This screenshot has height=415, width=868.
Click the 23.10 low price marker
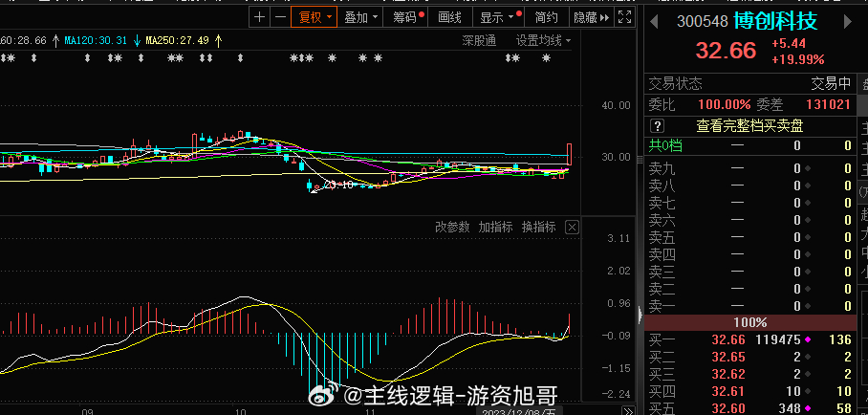click(x=338, y=185)
